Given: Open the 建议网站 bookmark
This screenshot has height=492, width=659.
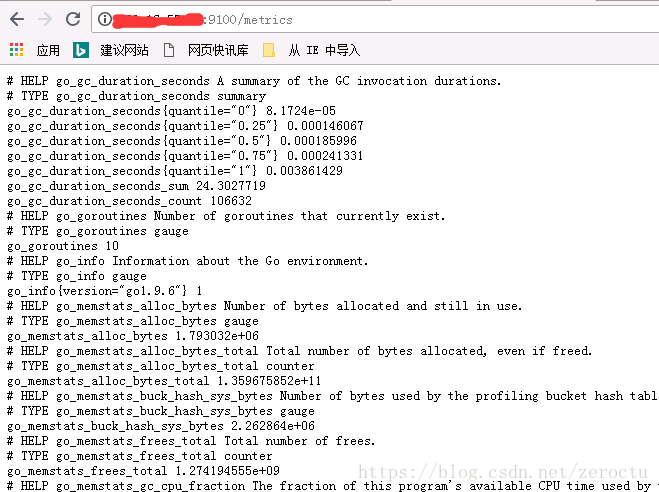Looking at the screenshot, I should tap(124, 50).
